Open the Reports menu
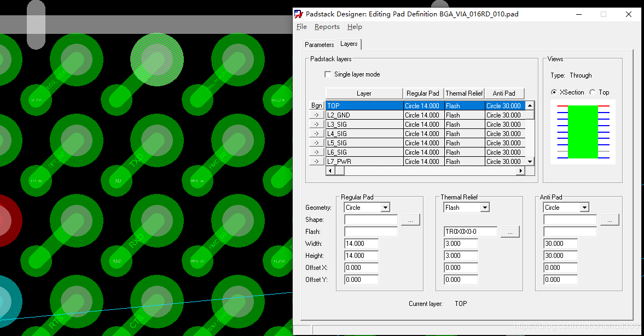The height and width of the screenshot is (336, 644). coord(327,27)
